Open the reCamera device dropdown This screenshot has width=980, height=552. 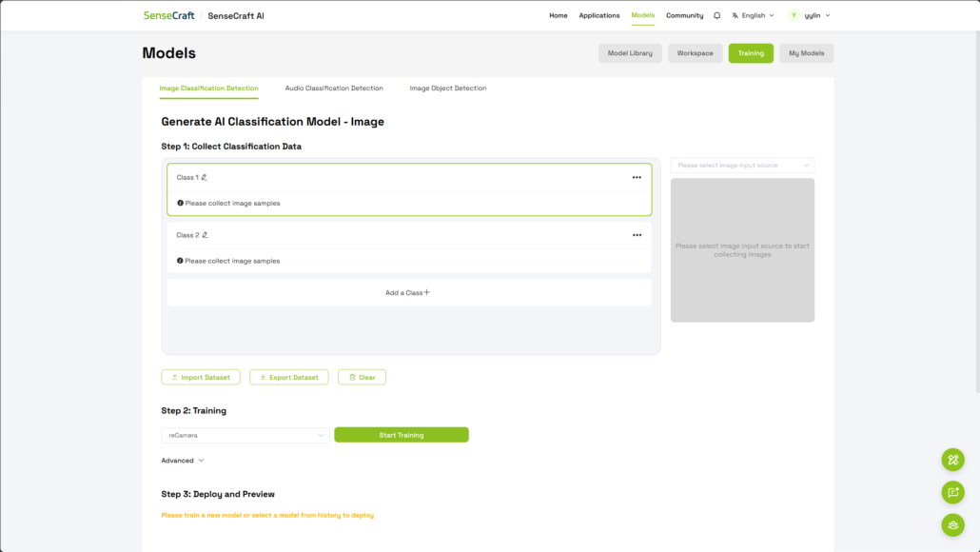245,435
